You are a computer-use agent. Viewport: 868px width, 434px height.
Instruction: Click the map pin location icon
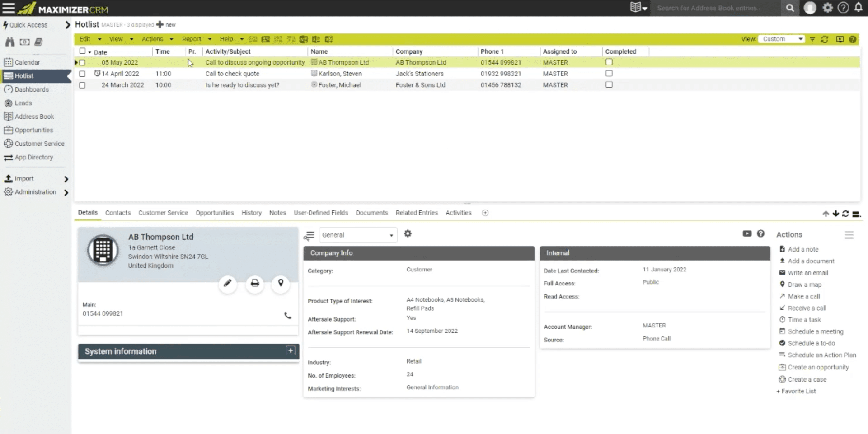(281, 283)
